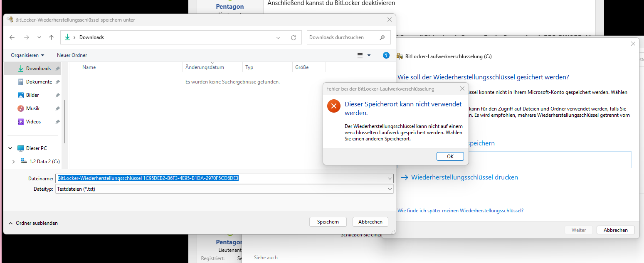Expand the address bar history dropdown
The height and width of the screenshot is (263, 644).
[278, 37]
